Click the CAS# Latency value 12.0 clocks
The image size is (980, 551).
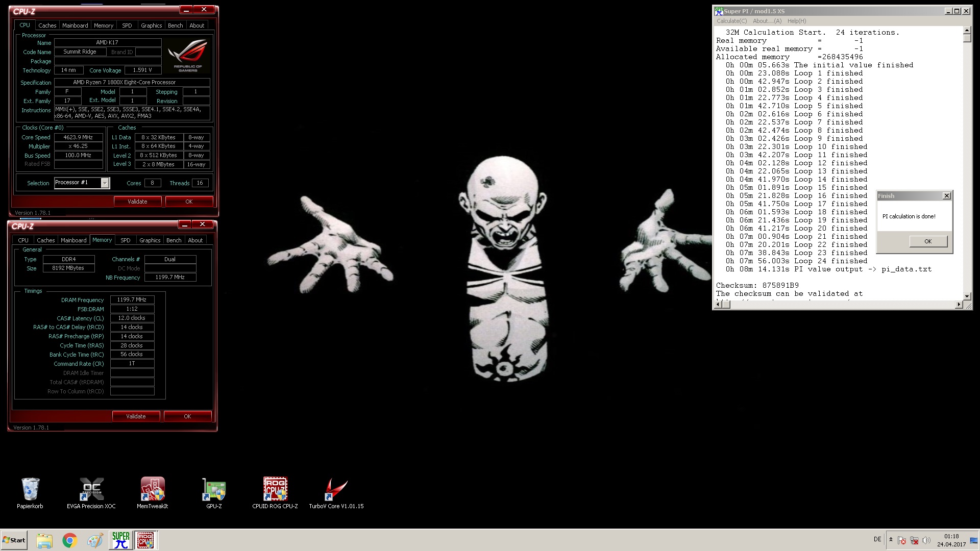tap(132, 318)
